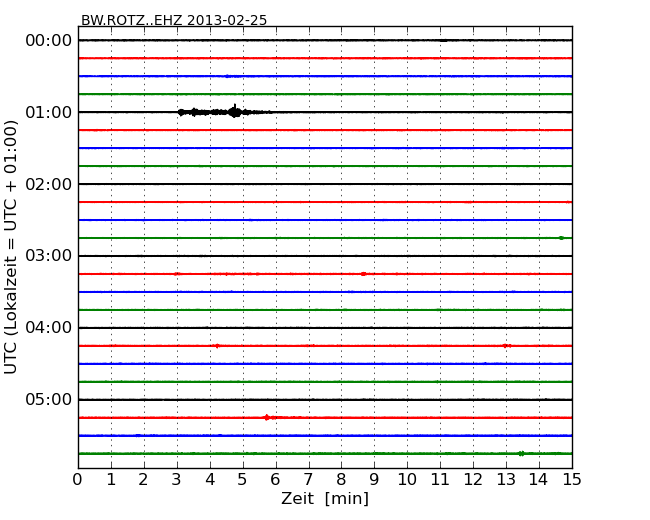This screenshot has width=650, height=520.
Task: Select the "04:00" y-axis tick label
Action: pos(49,328)
